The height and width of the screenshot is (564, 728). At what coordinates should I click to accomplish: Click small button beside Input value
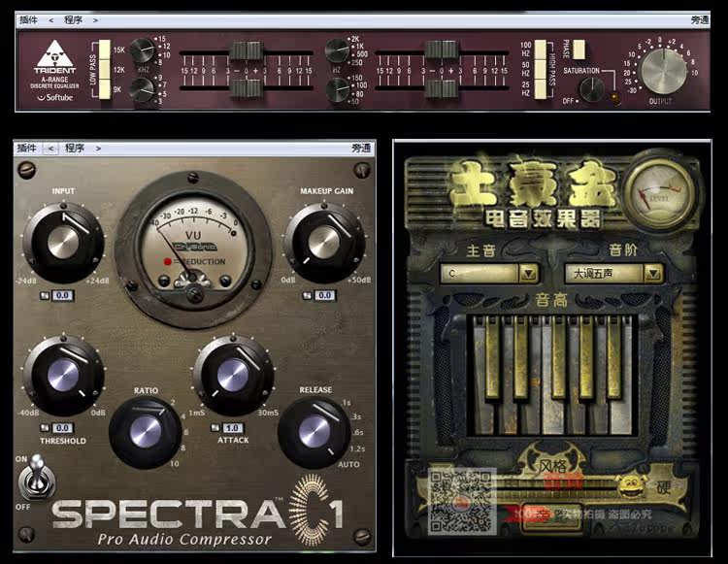[44, 295]
